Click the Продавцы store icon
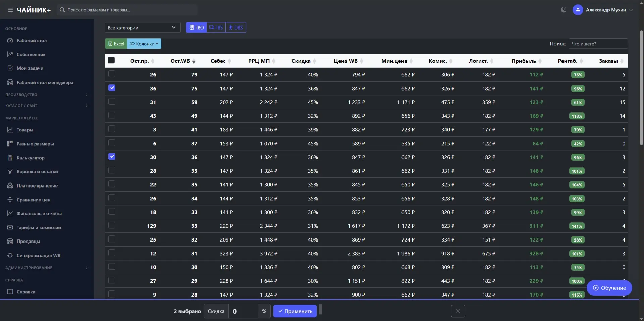The width and height of the screenshot is (644, 321). point(10,241)
